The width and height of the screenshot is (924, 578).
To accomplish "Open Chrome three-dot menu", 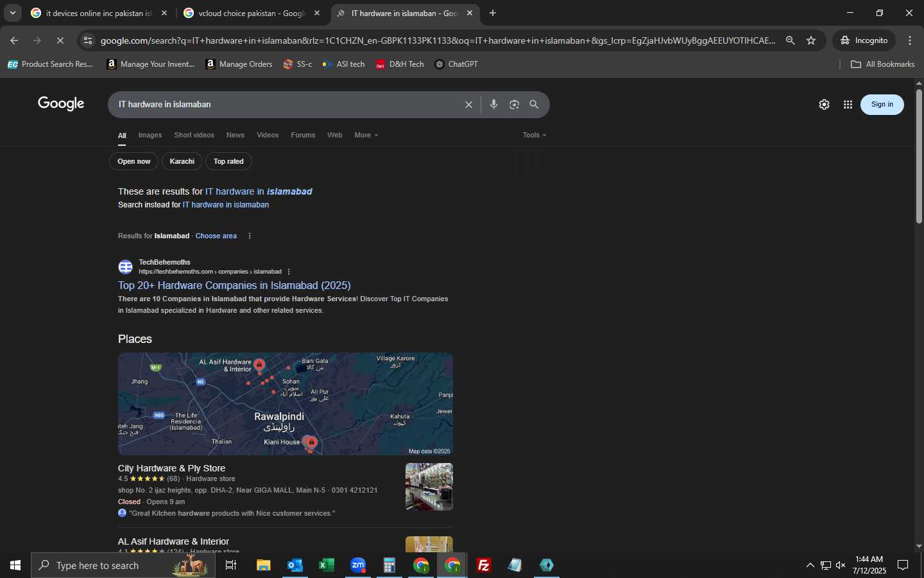I will [x=910, y=40].
